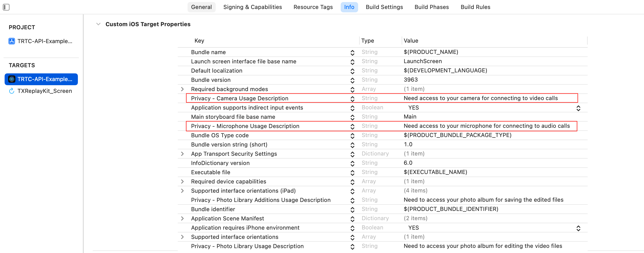Screen dimensions: 644x253
Task: Select the TXReplayKit_Screen target
Action: click(45, 91)
